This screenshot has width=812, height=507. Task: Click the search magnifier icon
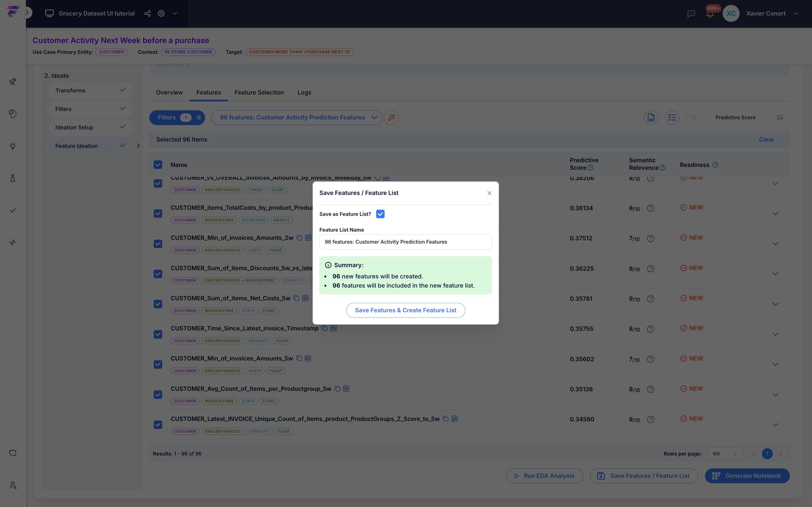(x=694, y=118)
